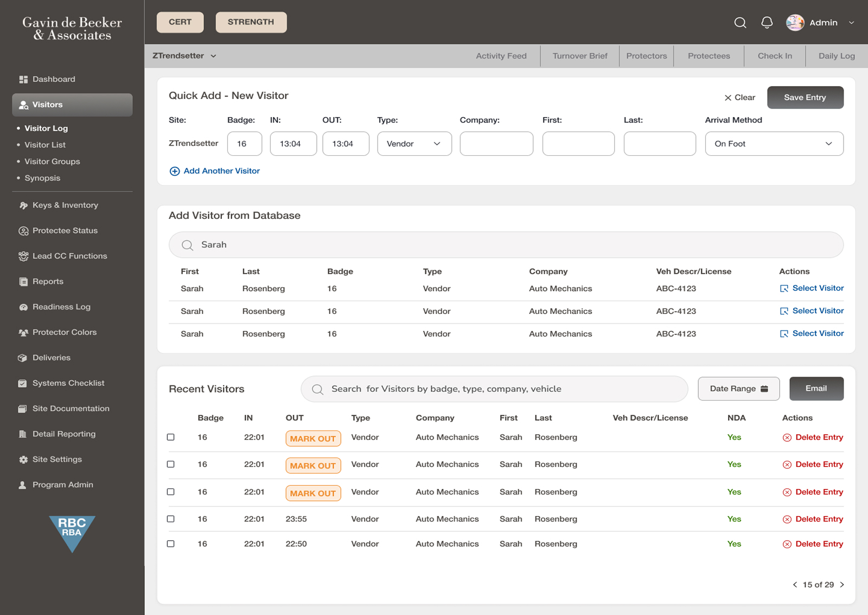Click the Deliveries icon in the sidebar
Viewport: 868px width, 615px height.
tap(23, 358)
